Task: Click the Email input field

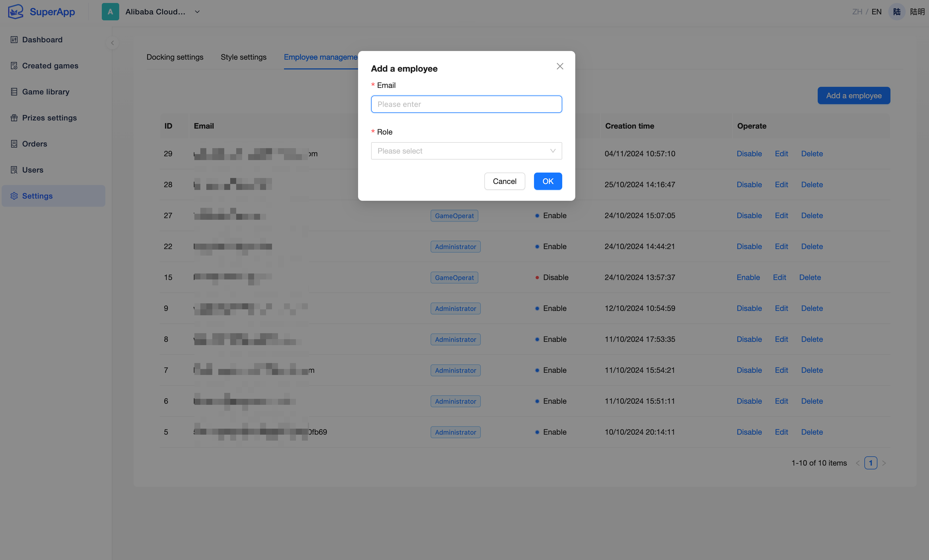Action: click(466, 104)
